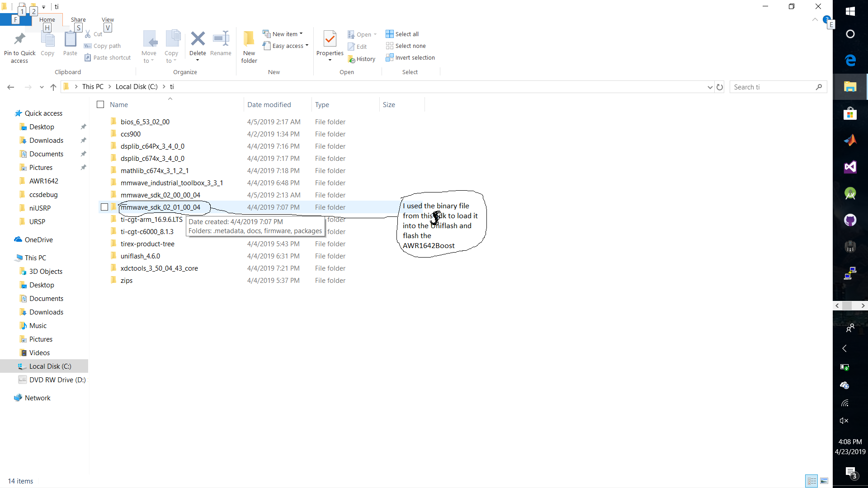Click Paste shortcut option
The image size is (868, 488).
pyautogui.click(x=108, y=57)
